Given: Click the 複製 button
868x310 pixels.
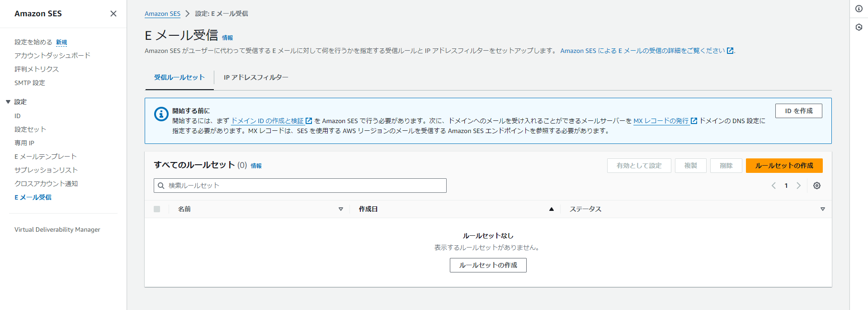Looking at the screenshot, I should [x=691, y=166].
